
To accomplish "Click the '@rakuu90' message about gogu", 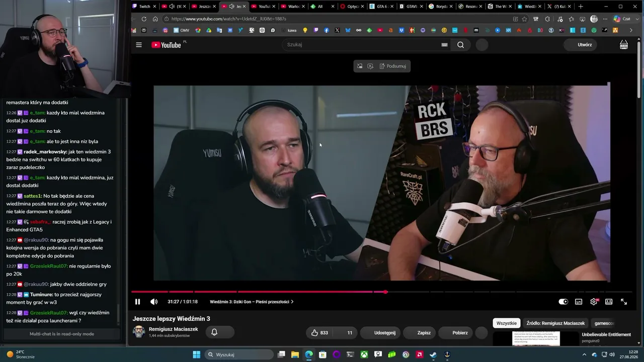I will [x=59, y=248].
